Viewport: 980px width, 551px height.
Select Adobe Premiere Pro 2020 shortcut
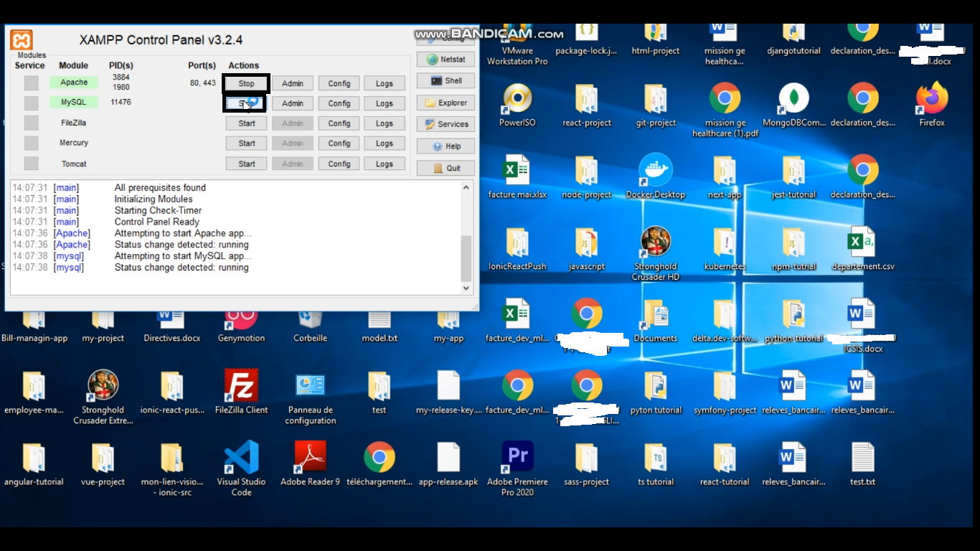click(517, 469)
